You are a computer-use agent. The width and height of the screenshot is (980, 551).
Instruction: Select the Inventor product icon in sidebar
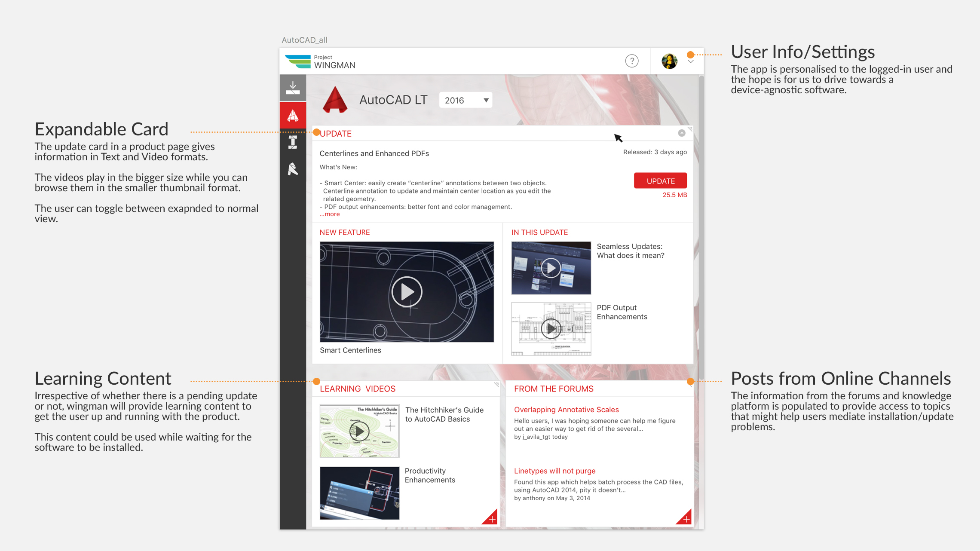[293, 142]
